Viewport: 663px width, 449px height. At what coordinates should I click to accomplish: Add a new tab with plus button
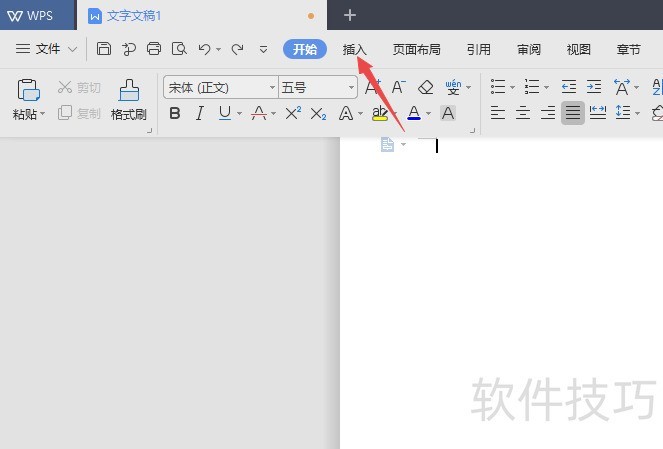[350, 16]
